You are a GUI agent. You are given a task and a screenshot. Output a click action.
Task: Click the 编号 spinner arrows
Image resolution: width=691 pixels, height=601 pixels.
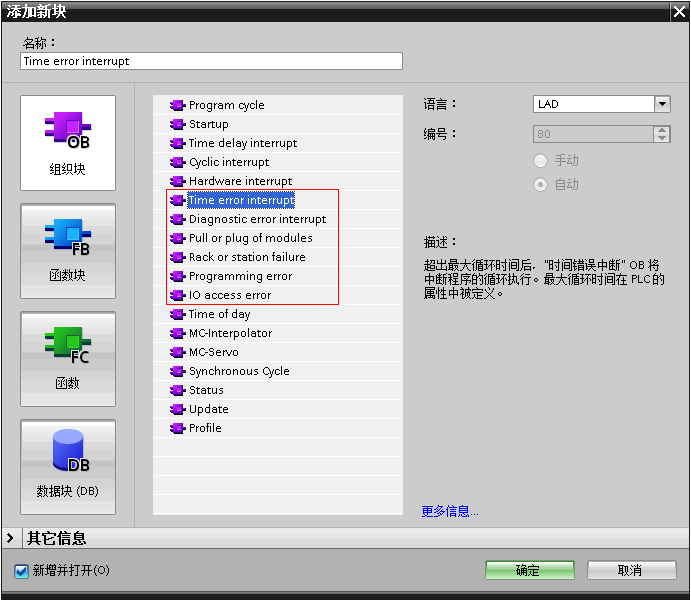coord(662,134)
